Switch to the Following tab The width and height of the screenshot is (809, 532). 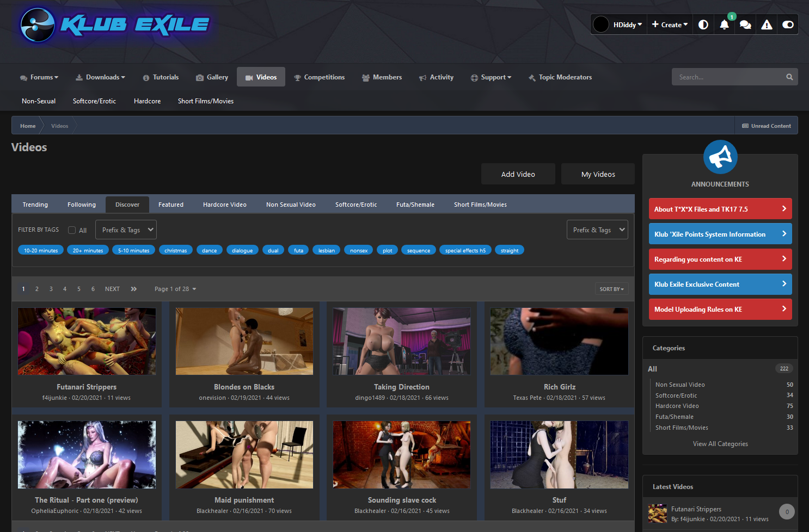click(82, 205)
